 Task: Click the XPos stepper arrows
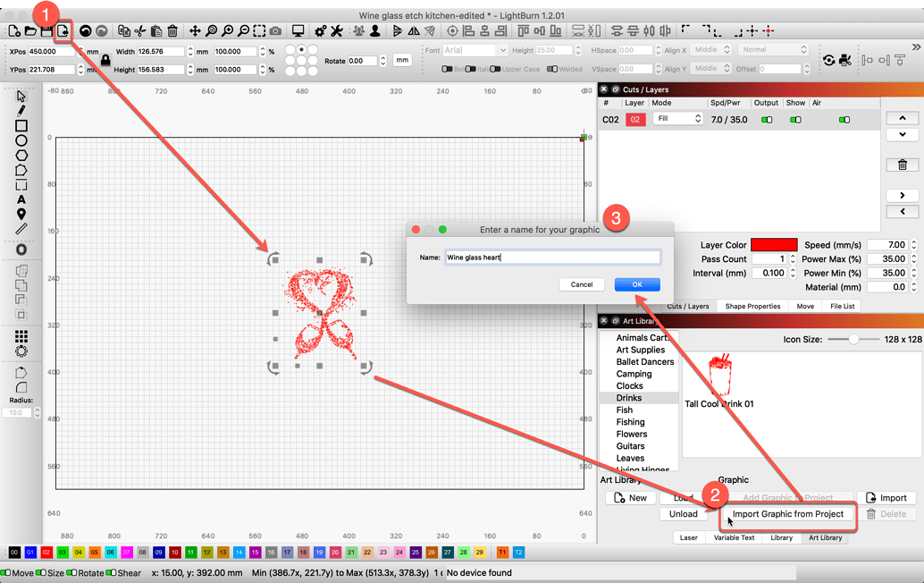tap(80, 51)
